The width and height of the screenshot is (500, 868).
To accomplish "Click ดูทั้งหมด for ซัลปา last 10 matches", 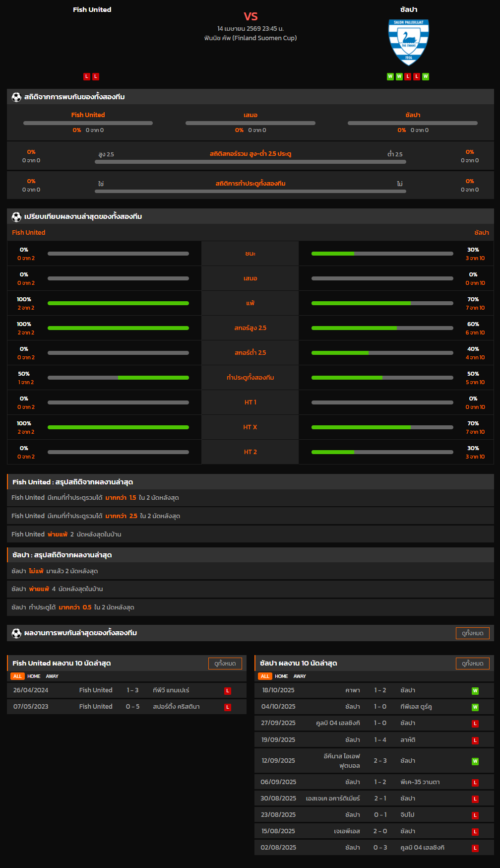I will pyautogui.click(x=472, y=663).
